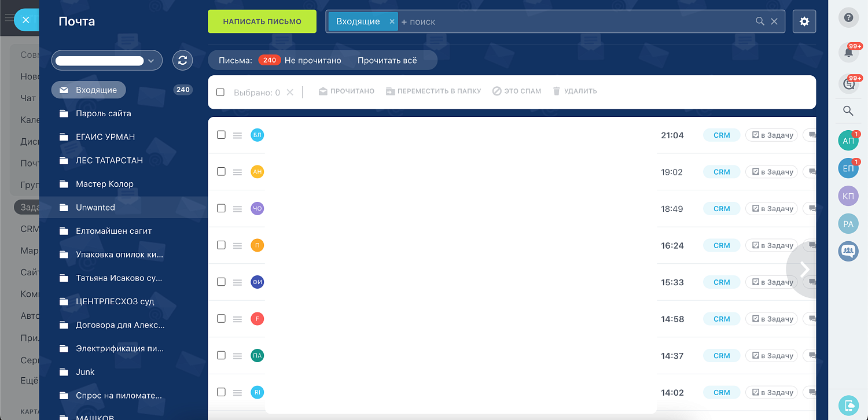The height and width of the screenshot is (420, 868).
Task: Check the first email's checkbox
Action: tap(221, 135)
